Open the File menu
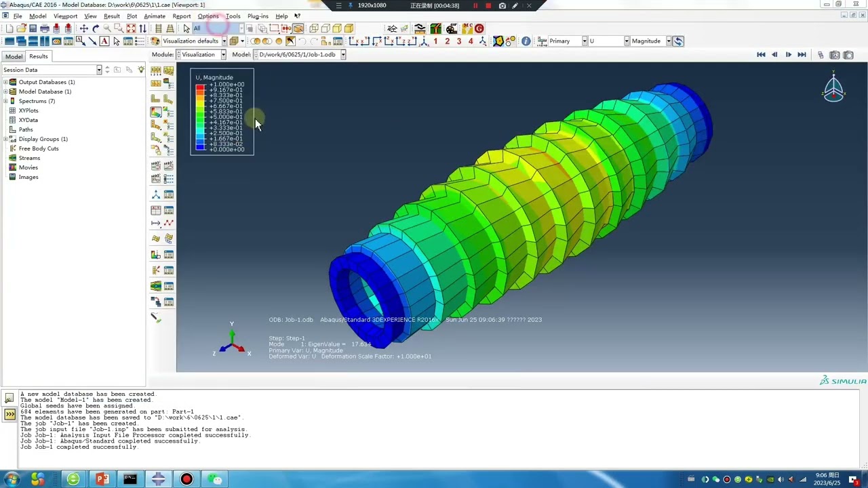Image resolution: width=868 pixels, height=488 pixels. click(x=18, y=16)
